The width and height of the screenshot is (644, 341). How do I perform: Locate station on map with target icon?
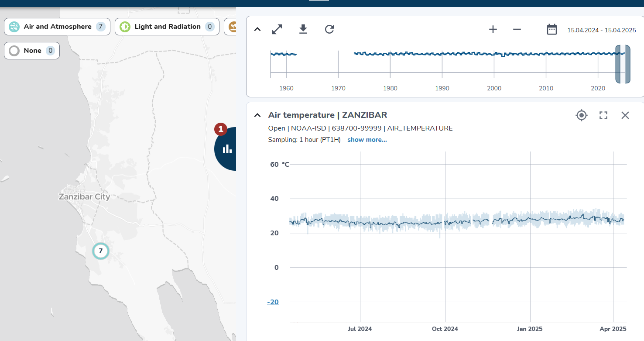(582, 115)
